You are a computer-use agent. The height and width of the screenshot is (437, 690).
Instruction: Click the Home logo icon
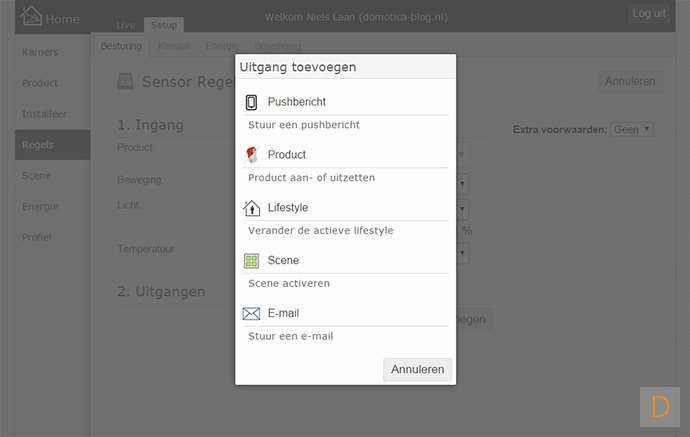33,17
